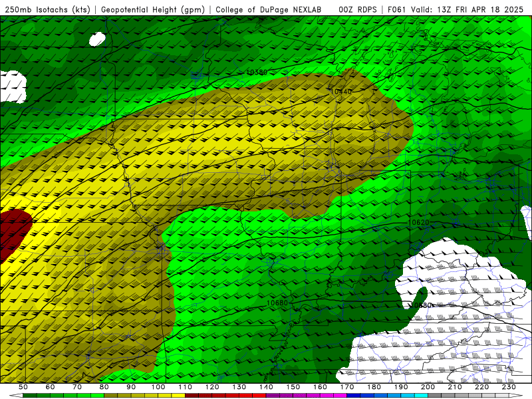
Task: Click the 'F061 Valid: 13Z FRI APR 18 2025' text
Action: pyautogui.click(x=456, y=9)
